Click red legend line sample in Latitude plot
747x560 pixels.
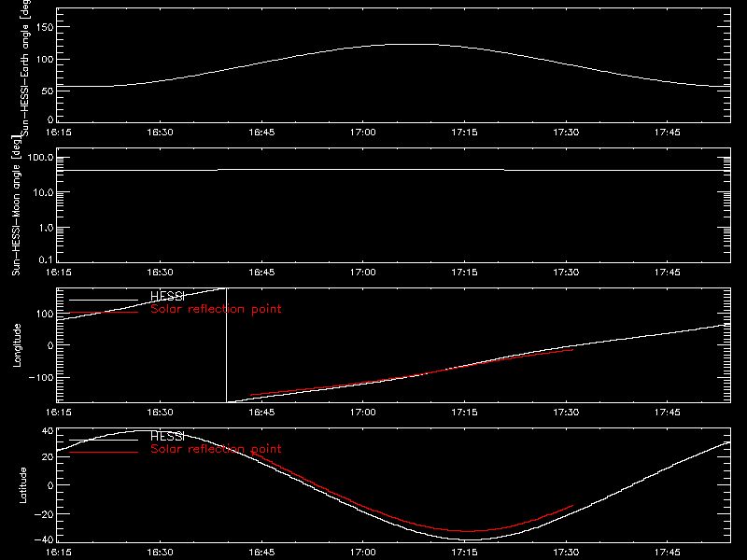point(104,452)
